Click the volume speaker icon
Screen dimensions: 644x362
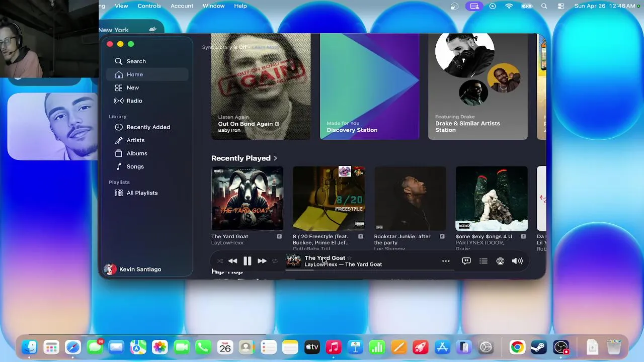click(x=517, y=261)
